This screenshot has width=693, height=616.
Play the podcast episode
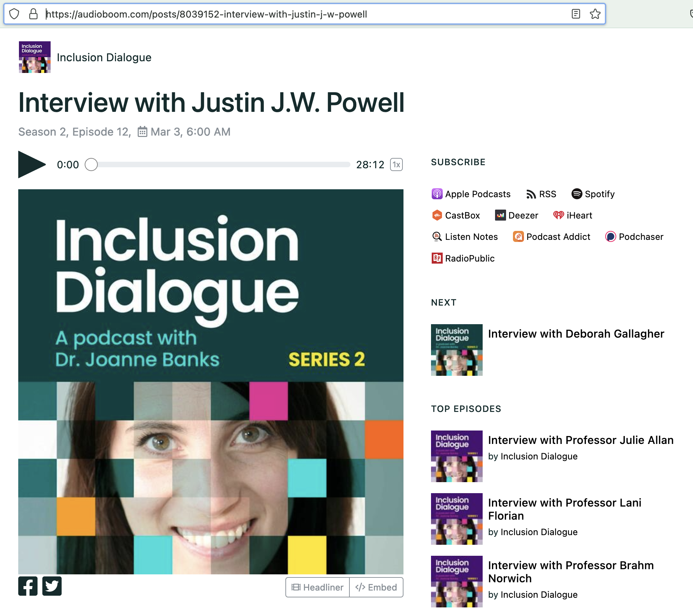(31, 164)
